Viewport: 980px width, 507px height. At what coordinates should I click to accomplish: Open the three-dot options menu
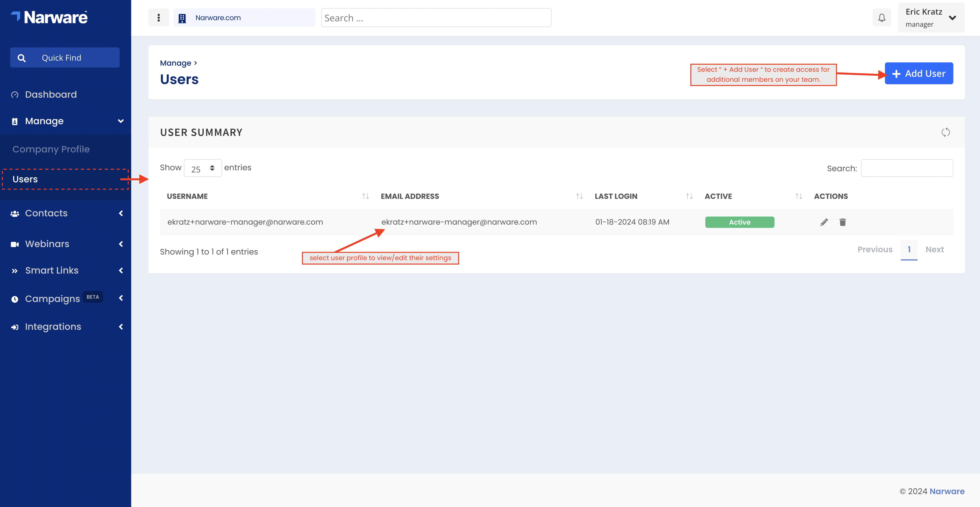159,17
